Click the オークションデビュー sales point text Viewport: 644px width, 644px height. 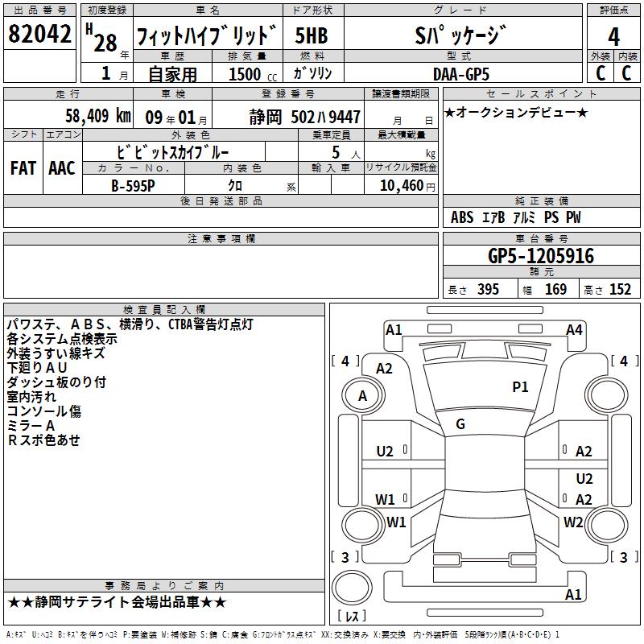(x=516, y=112)
